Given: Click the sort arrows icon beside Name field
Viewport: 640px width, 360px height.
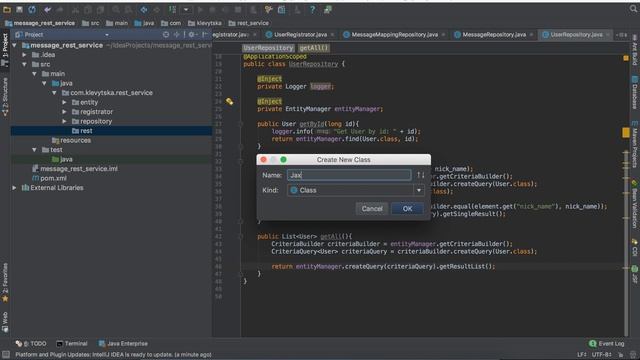Looking at the screenshot, I should click(420, 175).
